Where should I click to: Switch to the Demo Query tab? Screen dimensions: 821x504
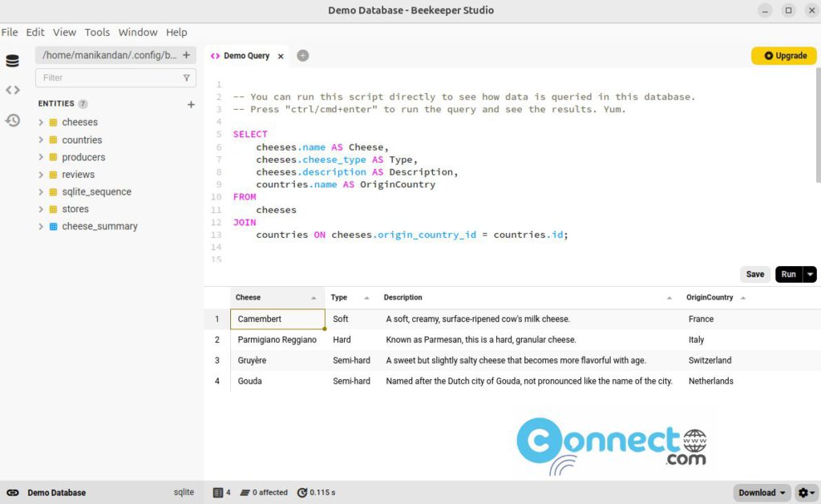[x=246, y=55]
